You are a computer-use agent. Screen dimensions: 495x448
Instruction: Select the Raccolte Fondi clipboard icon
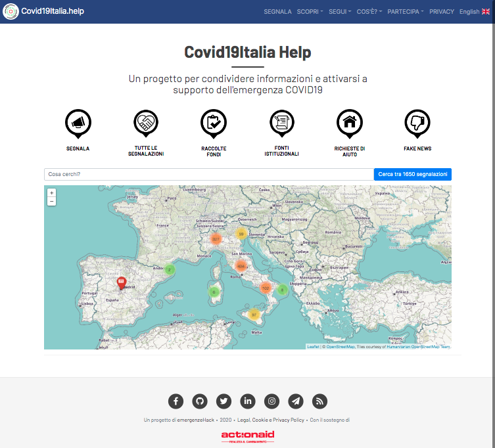click(x=214, y=123)
